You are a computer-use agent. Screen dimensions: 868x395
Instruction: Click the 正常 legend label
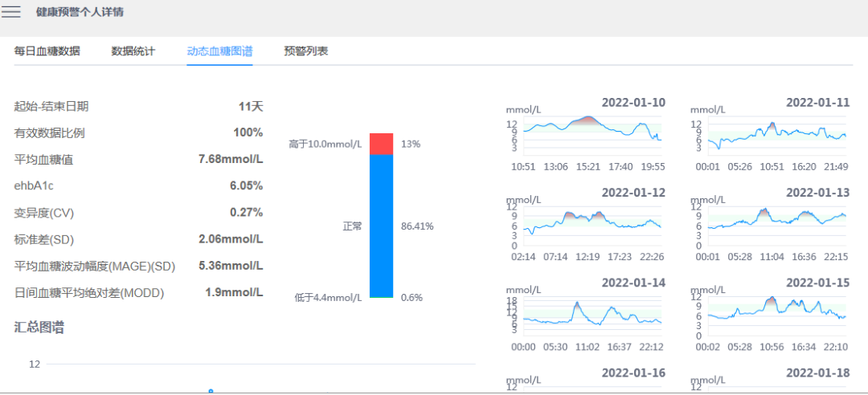352,226
